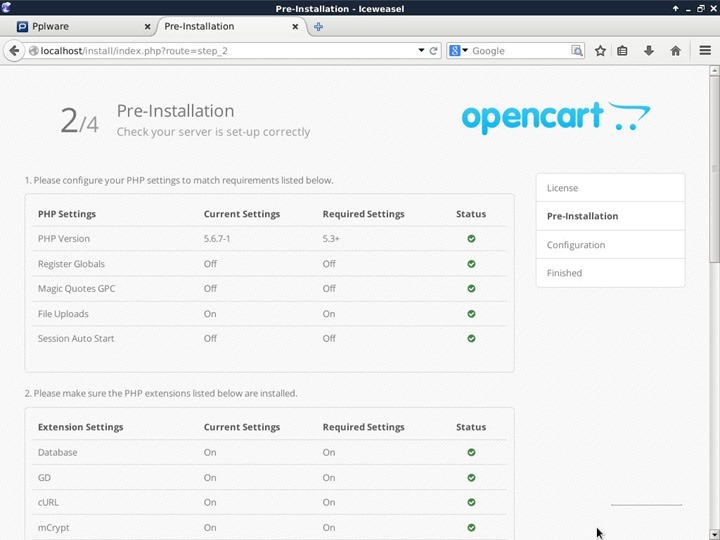
Task: Click the Session Auto Start row label
Action: click(x=76, y=339)
